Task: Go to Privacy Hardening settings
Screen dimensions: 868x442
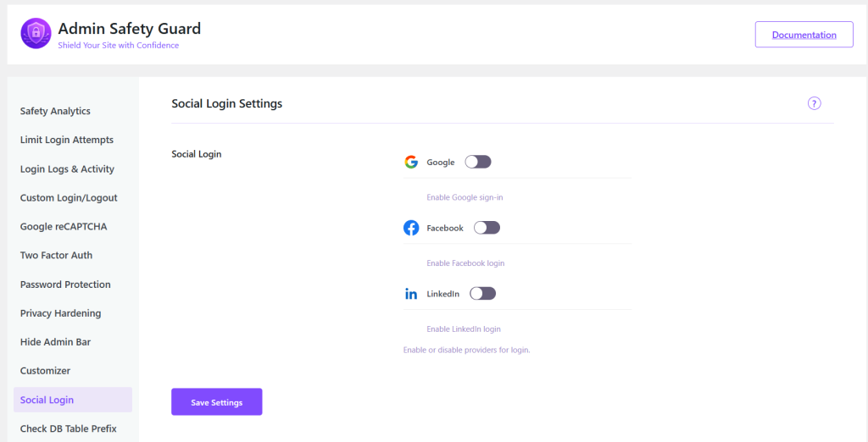Action: click(x=60, y=313)
